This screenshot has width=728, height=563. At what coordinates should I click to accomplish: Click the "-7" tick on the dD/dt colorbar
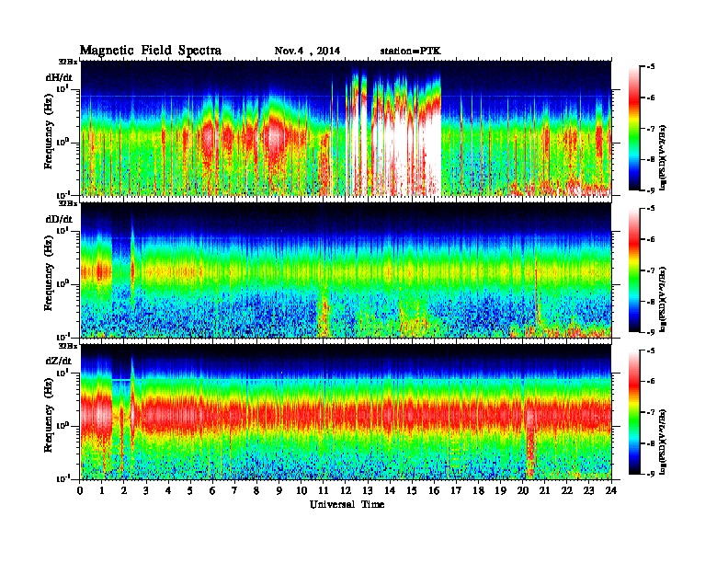tap(651, 270)
